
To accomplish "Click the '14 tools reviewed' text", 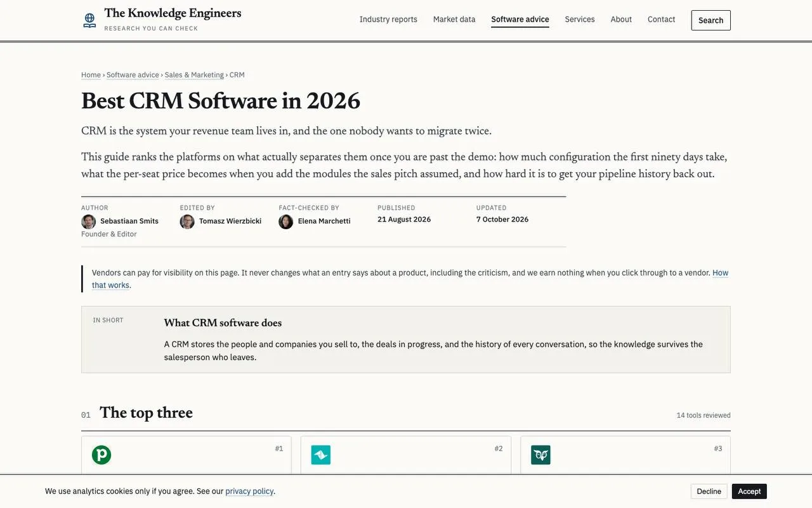I will pos(704,415).
